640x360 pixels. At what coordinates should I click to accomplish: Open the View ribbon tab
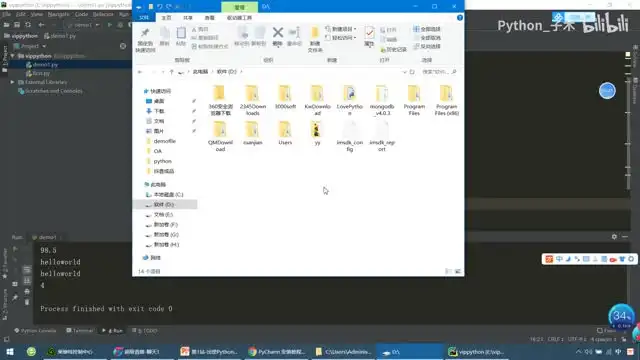(x=209, y=18)
